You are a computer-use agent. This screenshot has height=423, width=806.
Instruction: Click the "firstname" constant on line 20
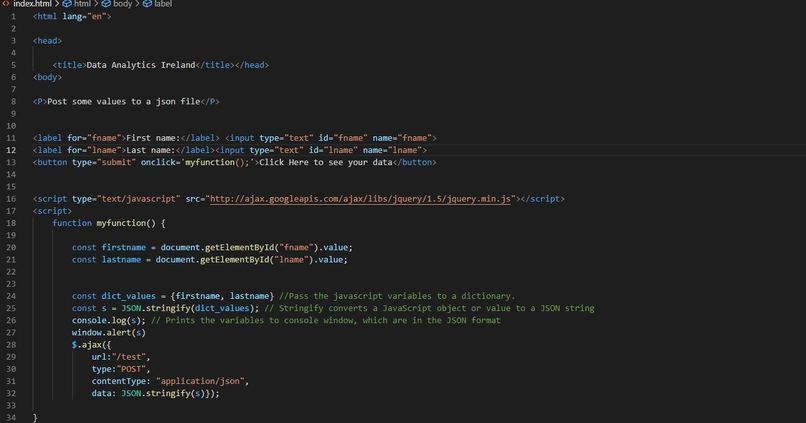(123, 247)
